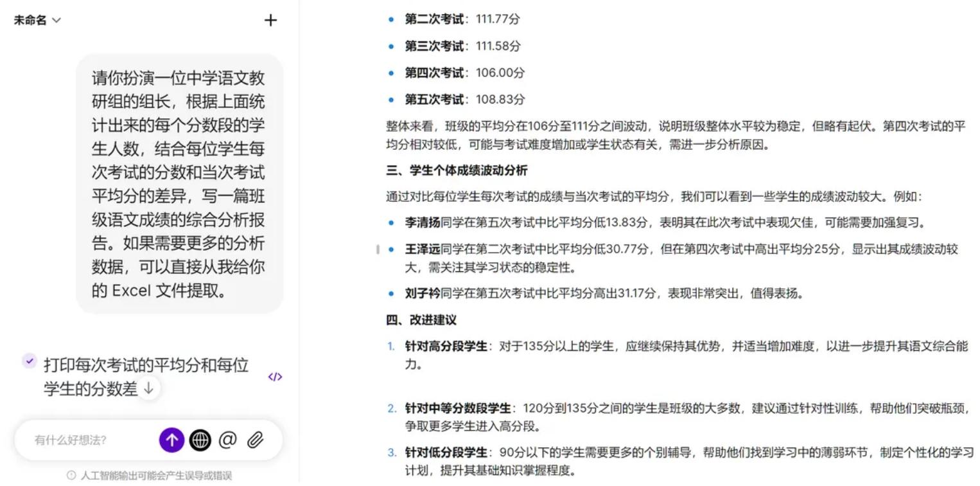Screen dimensions: 980x486
Task: Click the bold name 刘子衿
Action: (422, 294)
